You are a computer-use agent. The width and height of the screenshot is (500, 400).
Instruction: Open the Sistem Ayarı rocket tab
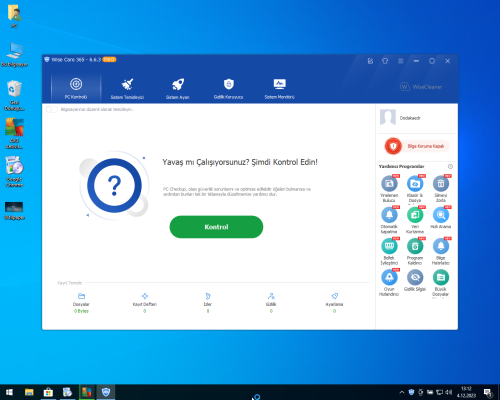click(178, 88)
